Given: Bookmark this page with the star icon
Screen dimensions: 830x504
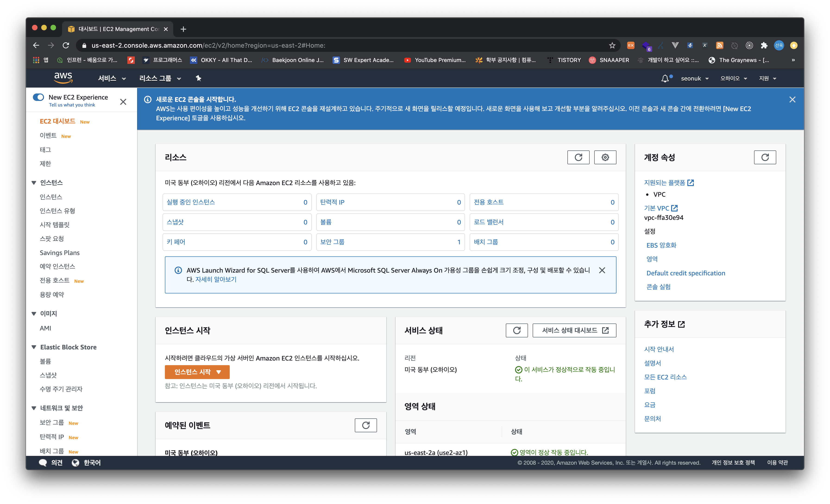Looking at the screenshot, I should [612, 45].
